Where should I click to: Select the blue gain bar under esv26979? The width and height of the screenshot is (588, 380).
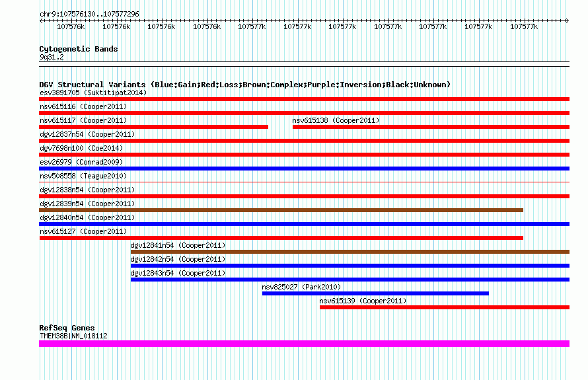coord(304,169)
